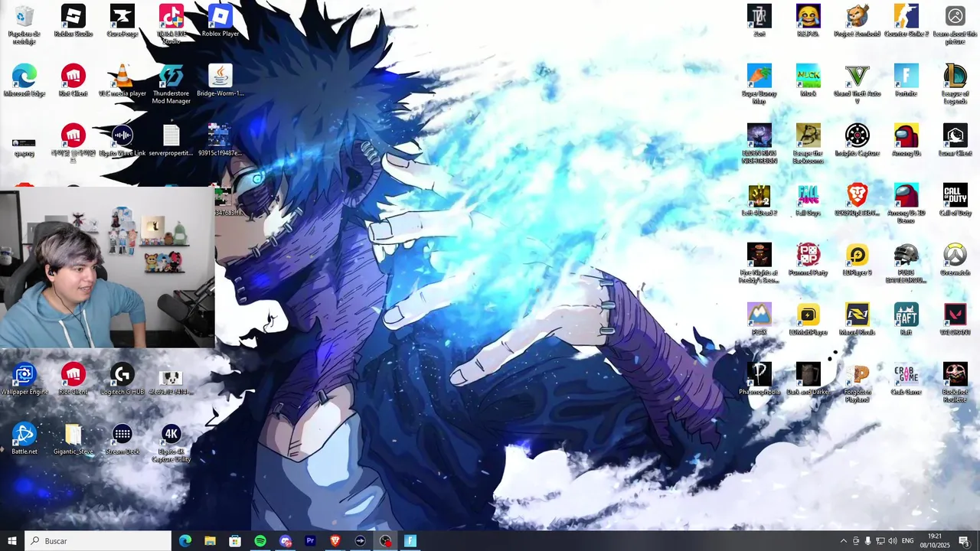Image resolution: width=980 pixels, height=551 pixels.
Task: Open Crab Game
Action: point(906,379)
